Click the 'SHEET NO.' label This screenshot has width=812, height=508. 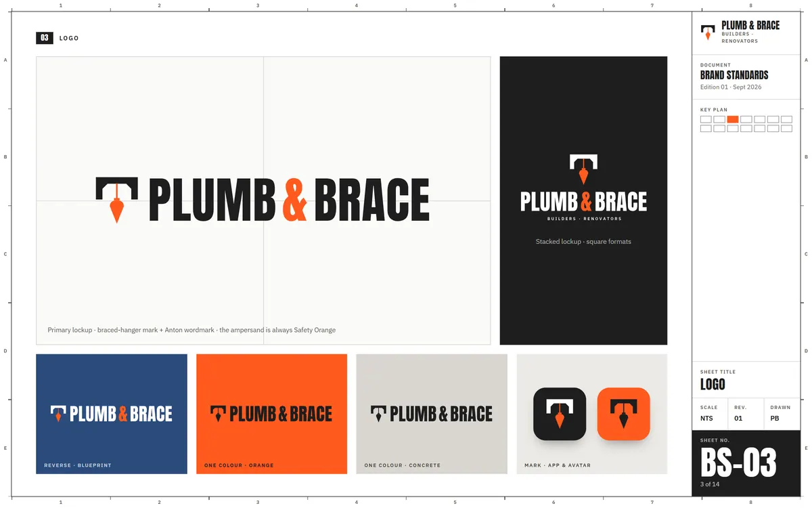pos(715,440)
